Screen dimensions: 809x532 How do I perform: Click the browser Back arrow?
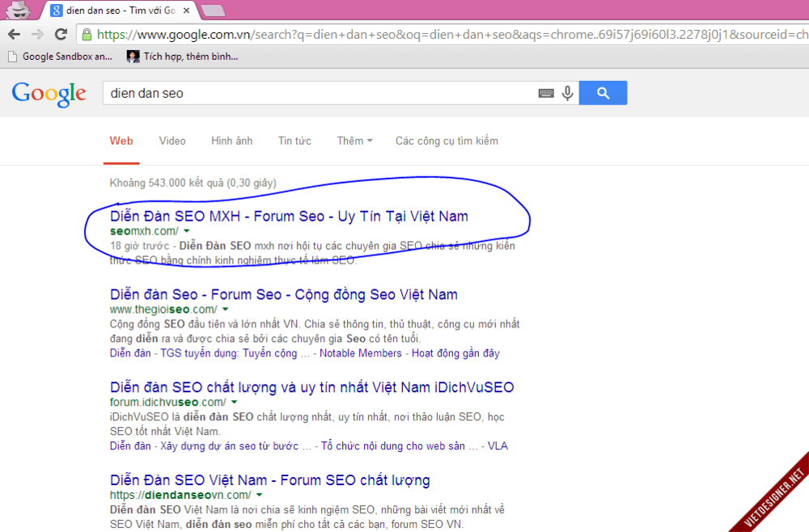pos(15,35)
